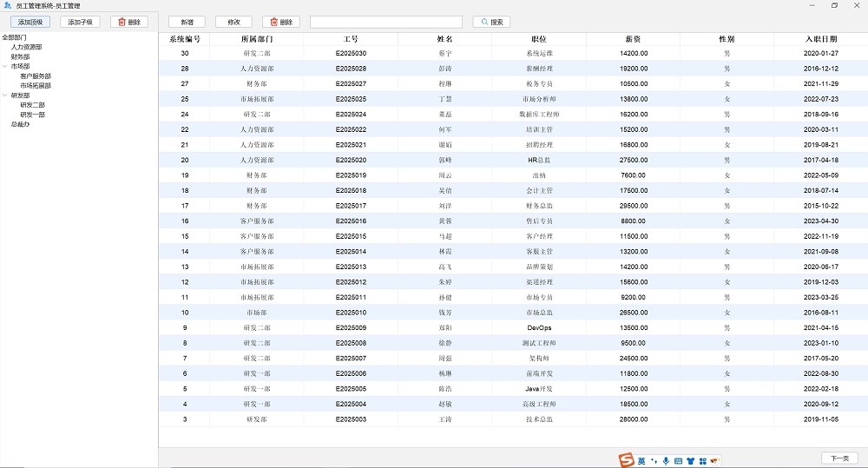Click the Java开发 position cell
Image resolution: width=868 pixels, height=468 pixels.
(x=539, y=389)
